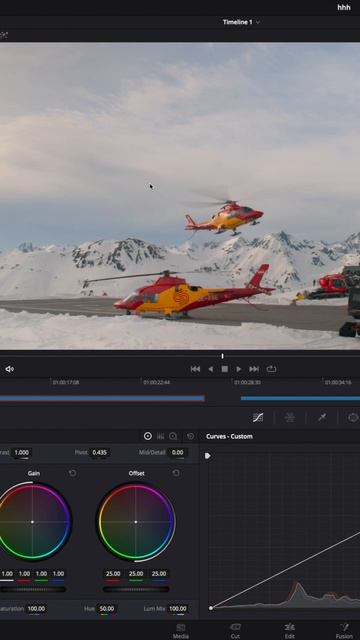The height and width of the screenshot is (640, 360).
Task: Click the 01:00:34:16 timecode on the ruler
Action: [x=338, y=382]
